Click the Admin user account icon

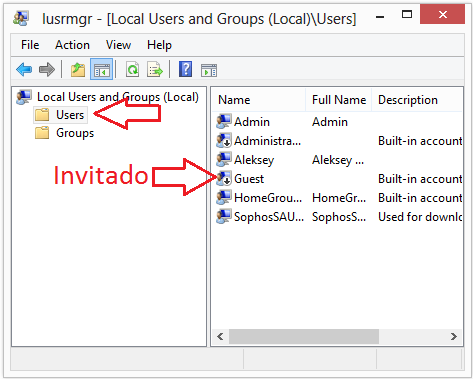[223, 122]
